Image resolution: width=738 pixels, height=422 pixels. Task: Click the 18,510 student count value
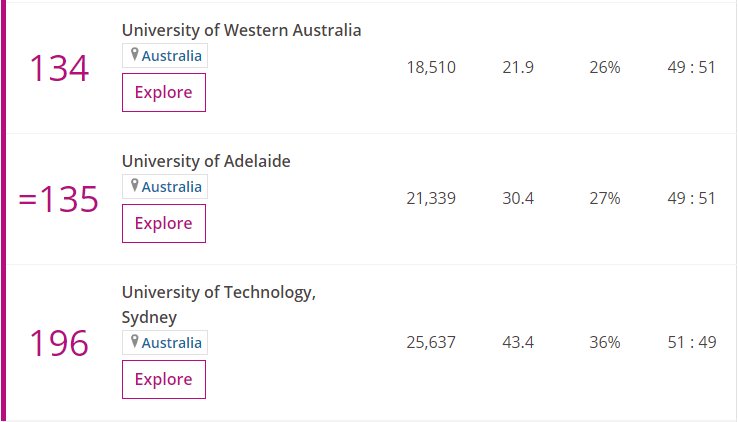431,68
